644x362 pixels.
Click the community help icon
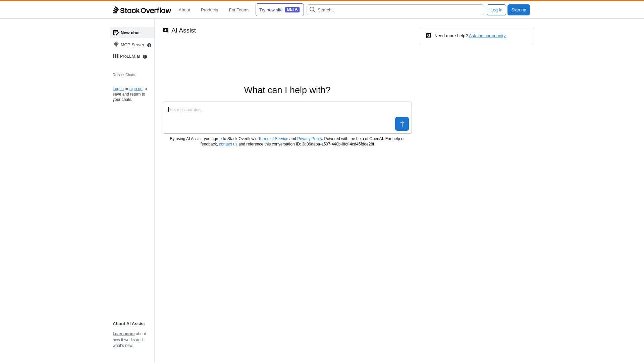click(429, 36)
